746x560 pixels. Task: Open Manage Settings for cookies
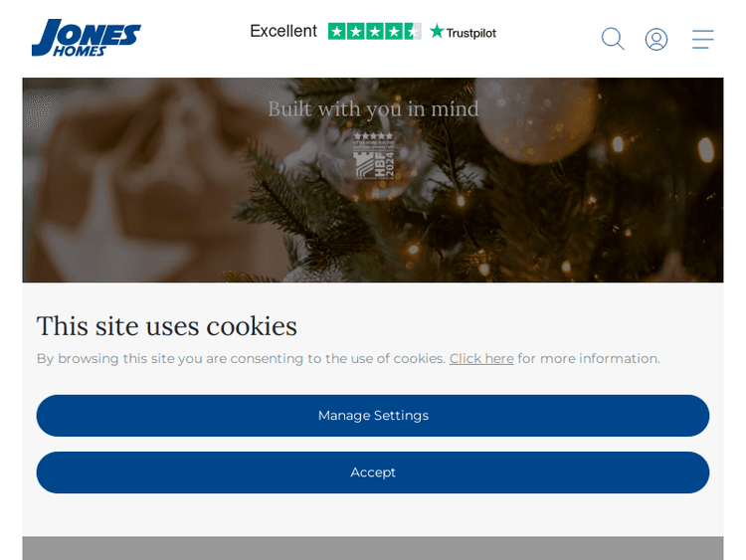click(x=373, y=416)
